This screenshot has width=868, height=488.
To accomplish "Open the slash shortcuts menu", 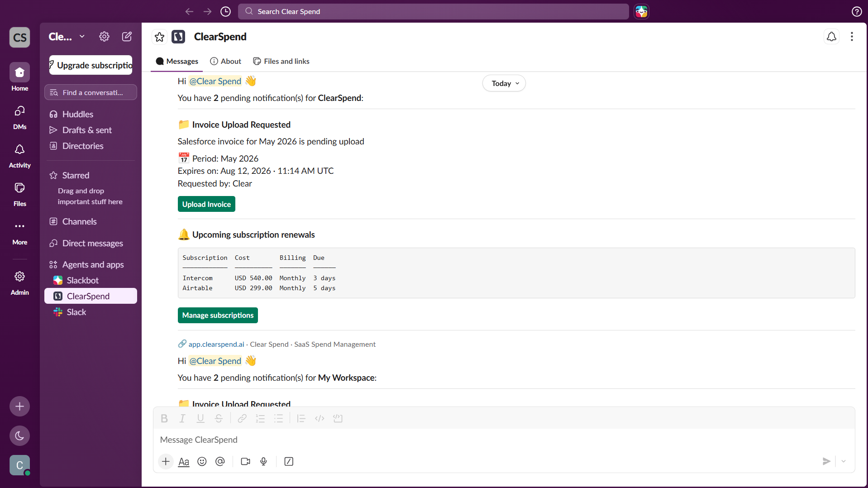I will tap(289, 461).
